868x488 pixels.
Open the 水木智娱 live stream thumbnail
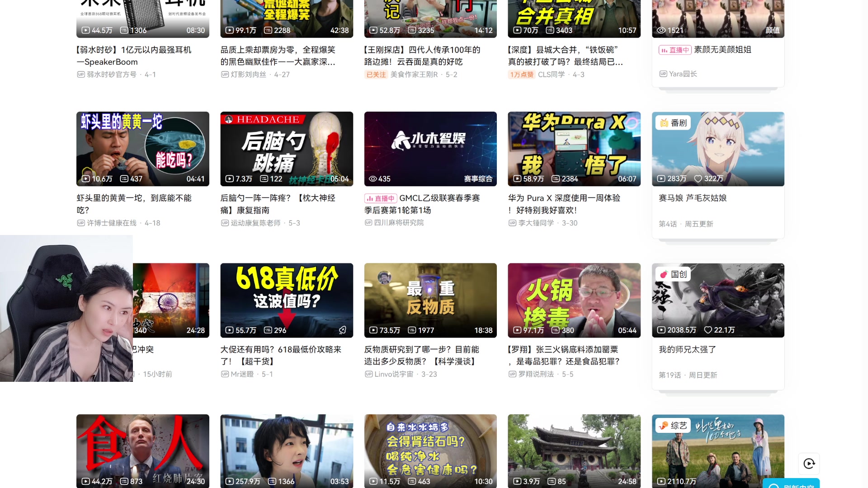pyautogui.click(x=430, y=149)
